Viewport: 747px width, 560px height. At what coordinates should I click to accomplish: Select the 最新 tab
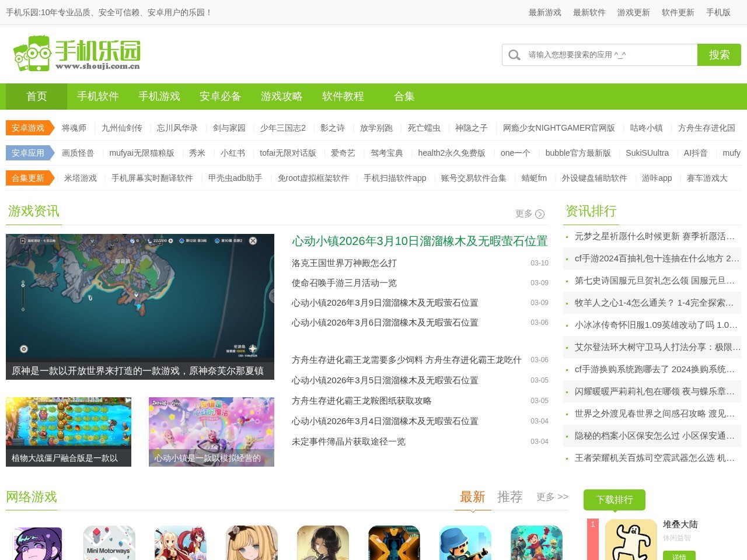tap(473, 497)
